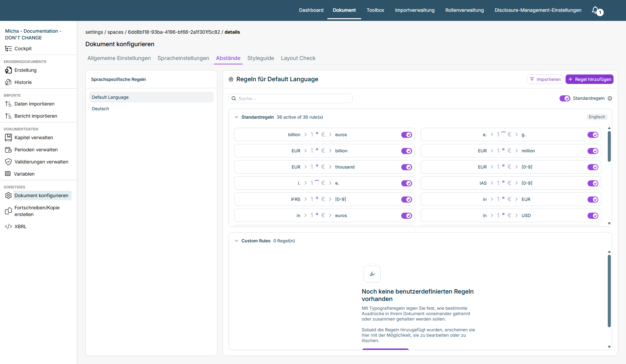Click the Standardregeln list scrollbar

point(609,147)
